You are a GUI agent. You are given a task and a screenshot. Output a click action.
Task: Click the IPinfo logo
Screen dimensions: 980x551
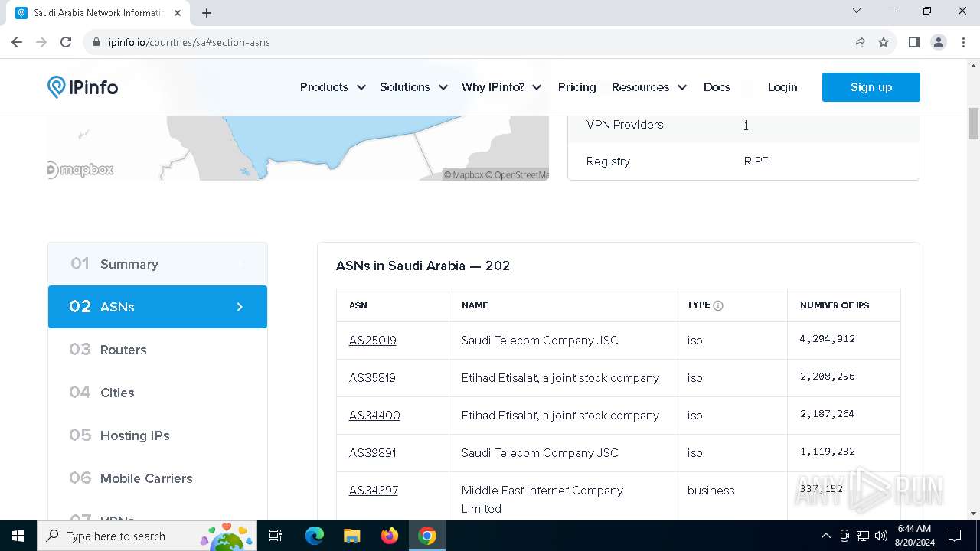pyautogui.click(x=83, y=87)
